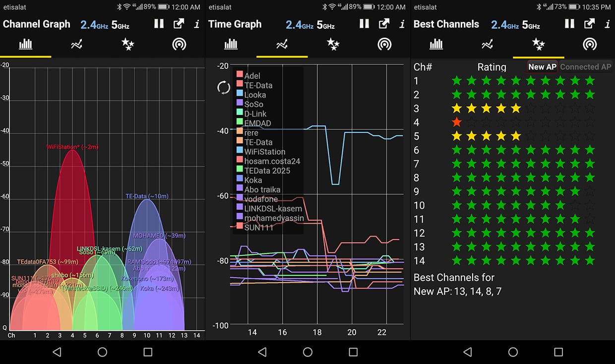Image resolution: width=615 pixels, height=364 pixels.
Task: Open info icon on Best Channels screen
Action: point(608,24)
